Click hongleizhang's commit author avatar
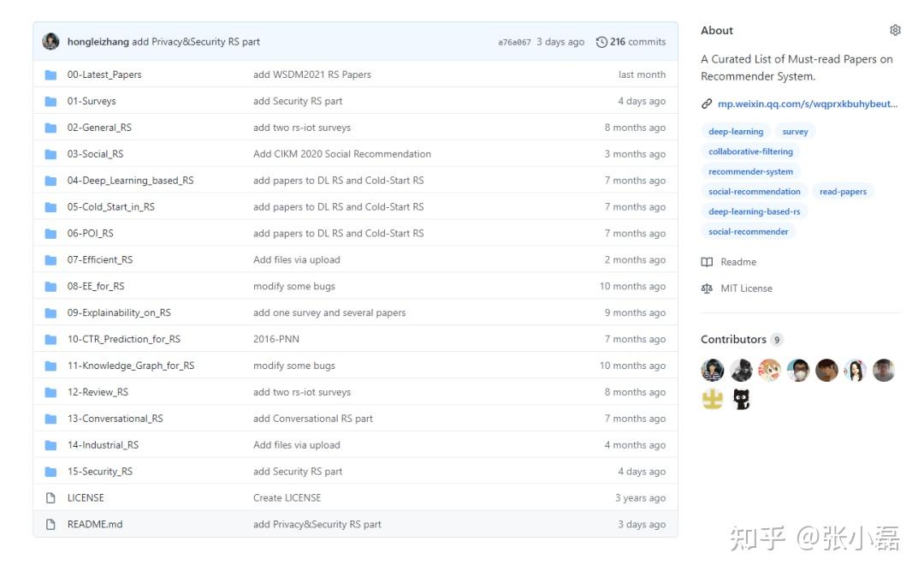This screenshot has height=577, width=924. (x=51, y=41)
